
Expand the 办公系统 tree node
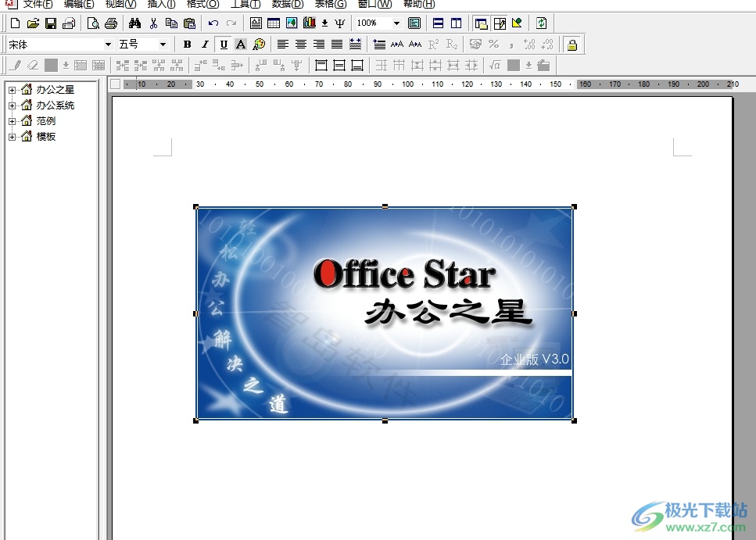(x=12, y=105)
